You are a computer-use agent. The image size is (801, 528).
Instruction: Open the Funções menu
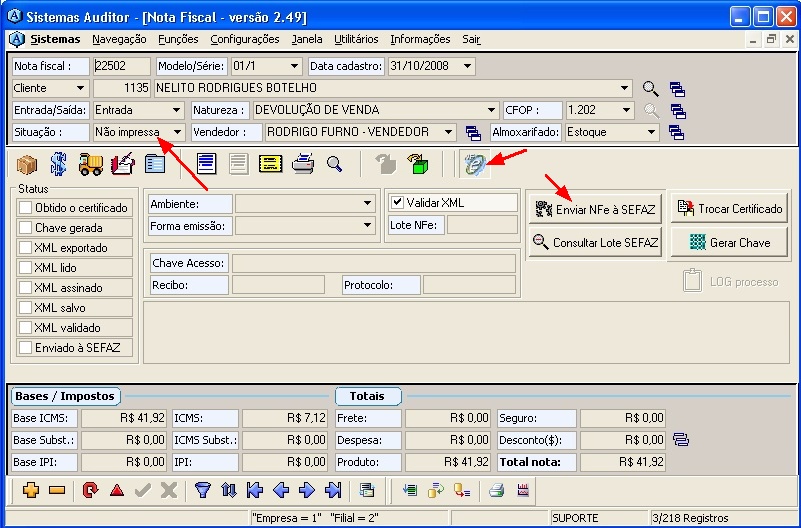[178, 39]
